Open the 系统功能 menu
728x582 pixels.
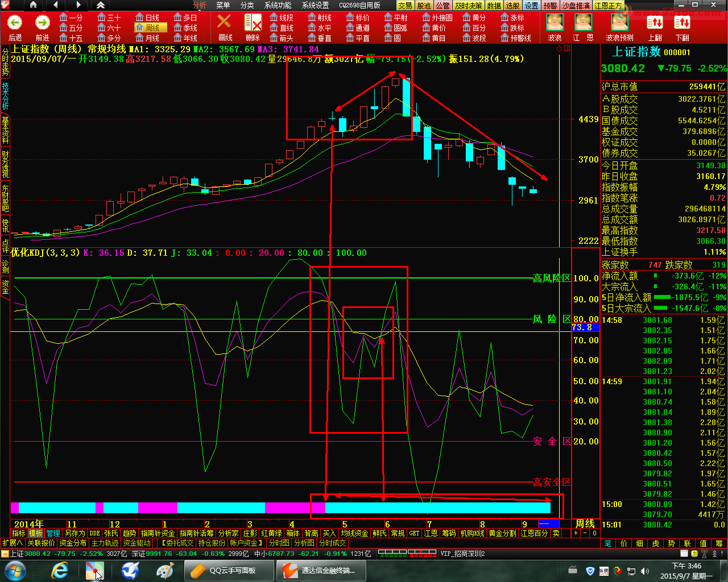(x=278, y=5)
